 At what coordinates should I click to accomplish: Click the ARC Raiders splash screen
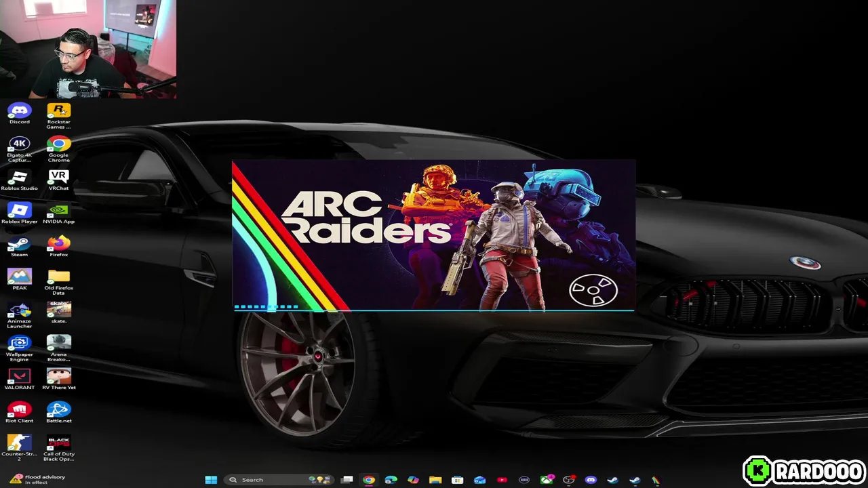433,236
